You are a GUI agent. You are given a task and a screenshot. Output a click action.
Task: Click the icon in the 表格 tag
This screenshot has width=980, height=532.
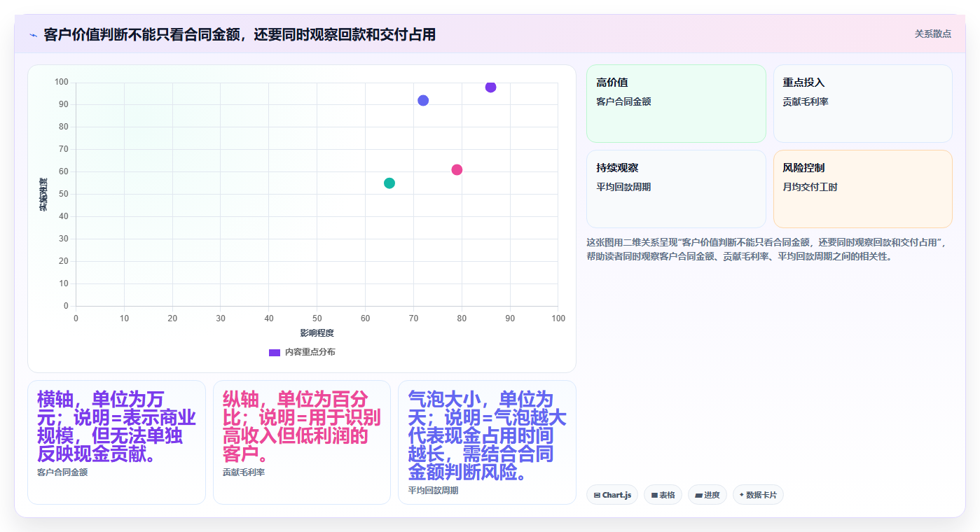pos(654,495)
